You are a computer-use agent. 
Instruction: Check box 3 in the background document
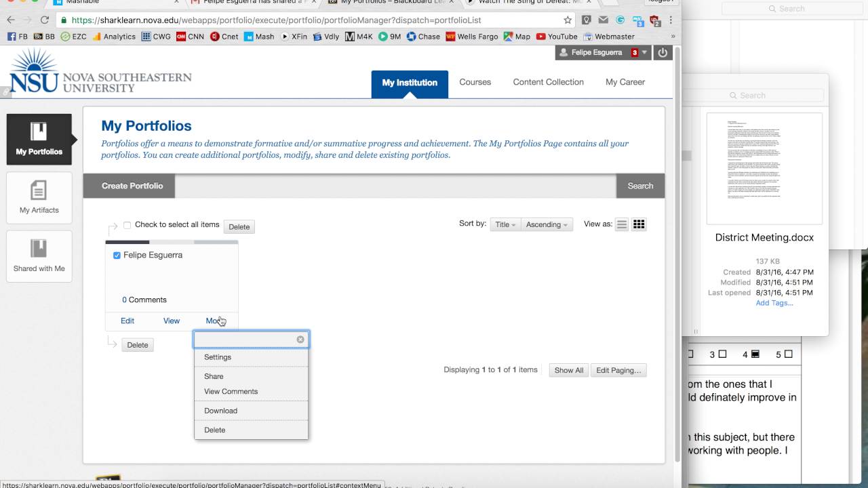point(722,354)
